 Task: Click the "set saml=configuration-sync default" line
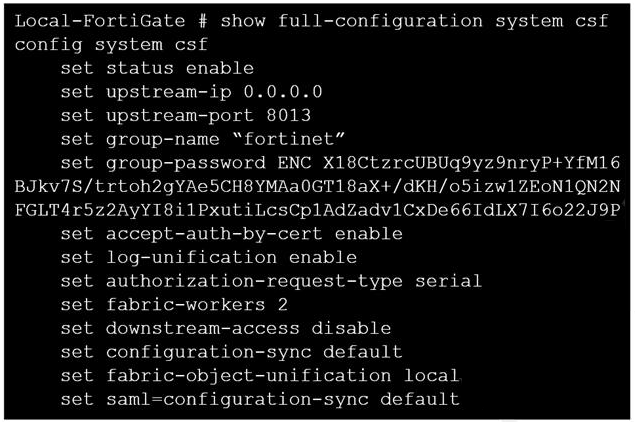point(260,399)
